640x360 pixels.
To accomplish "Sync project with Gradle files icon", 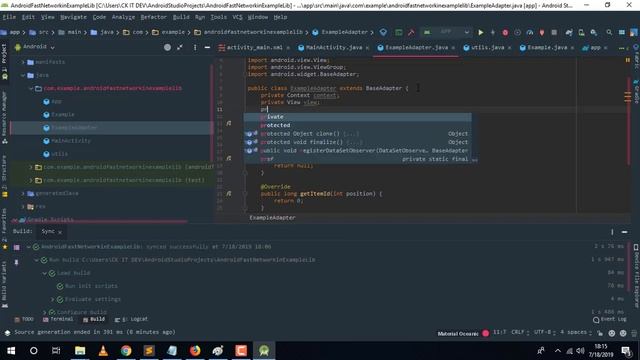I will coord(569,32).
